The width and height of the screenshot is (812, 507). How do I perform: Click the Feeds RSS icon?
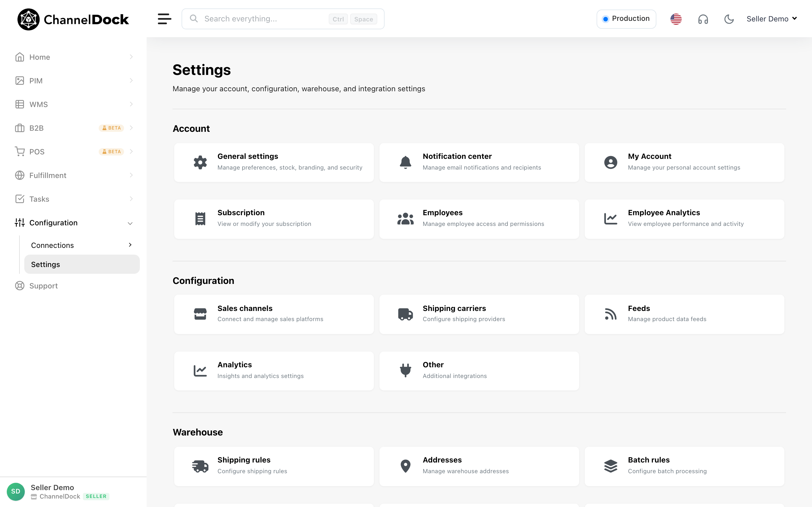point(610,314)
